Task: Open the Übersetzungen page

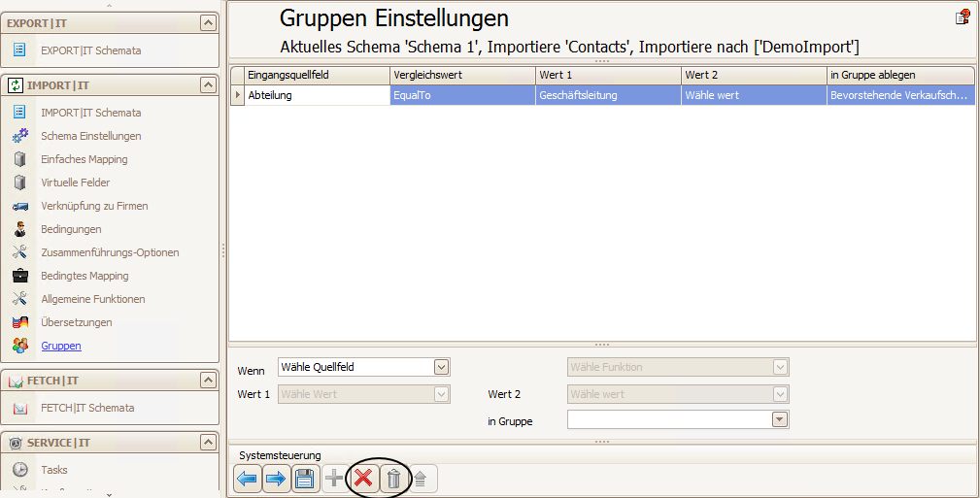Action: (x=77, y=321)
